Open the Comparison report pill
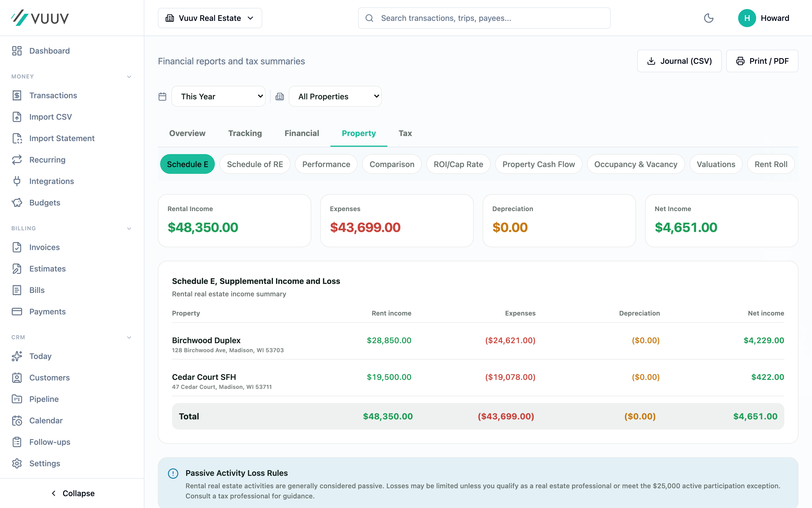Viewport: 812px width, 508px height. (x=392, y=164)
